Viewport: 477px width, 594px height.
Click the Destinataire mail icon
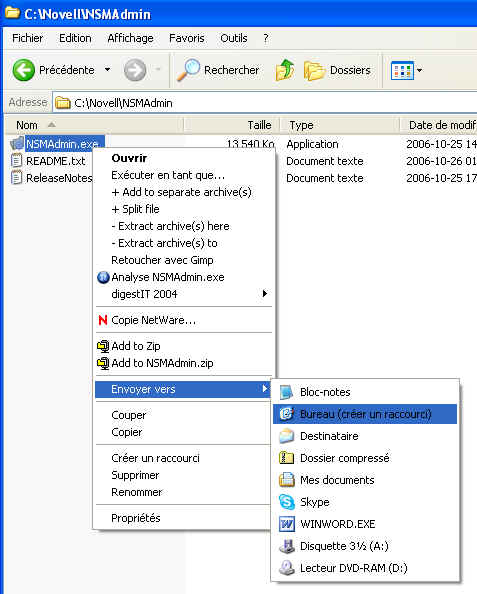pos(286,436)
